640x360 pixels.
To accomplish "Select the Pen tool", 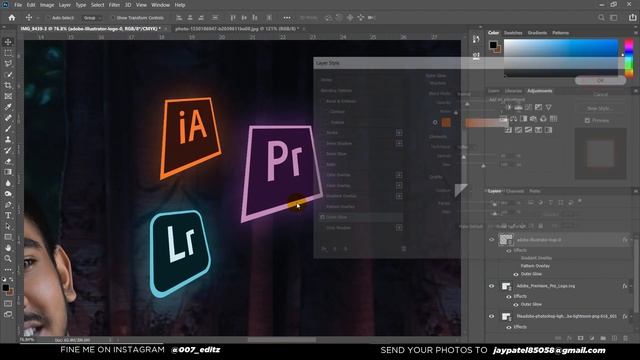I will click(x=8, y=204).
